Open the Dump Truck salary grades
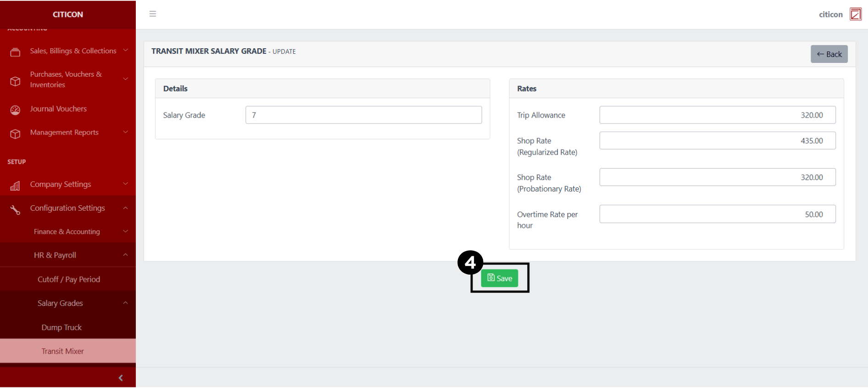The width and height of the screenshot is (868, 388). tap(61, 327)
